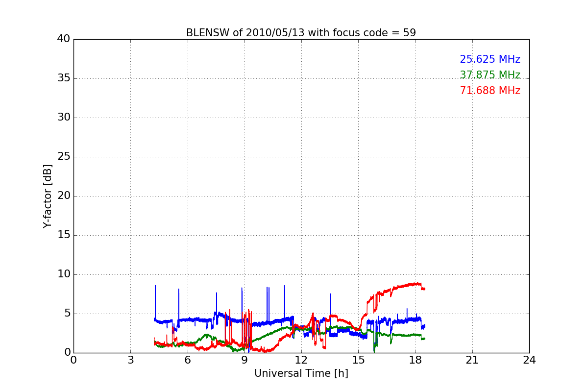Click y-axis tick label 35
The height and width of the screenshot is (392, 588).
(64, 78)
